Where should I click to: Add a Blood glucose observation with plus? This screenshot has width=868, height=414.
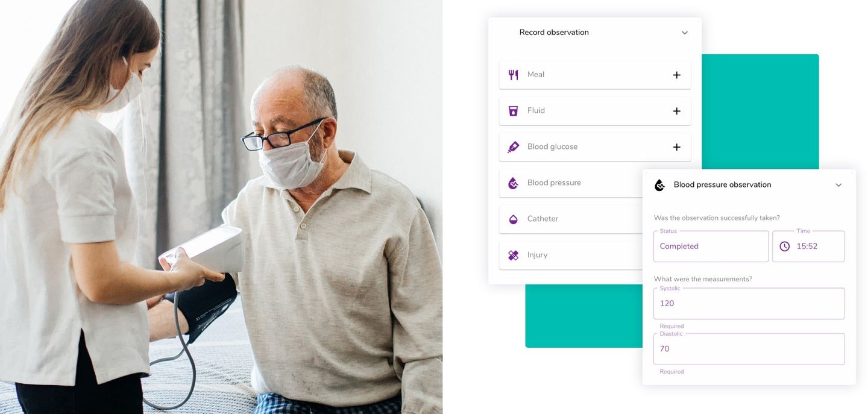click(x=676, y=148)
